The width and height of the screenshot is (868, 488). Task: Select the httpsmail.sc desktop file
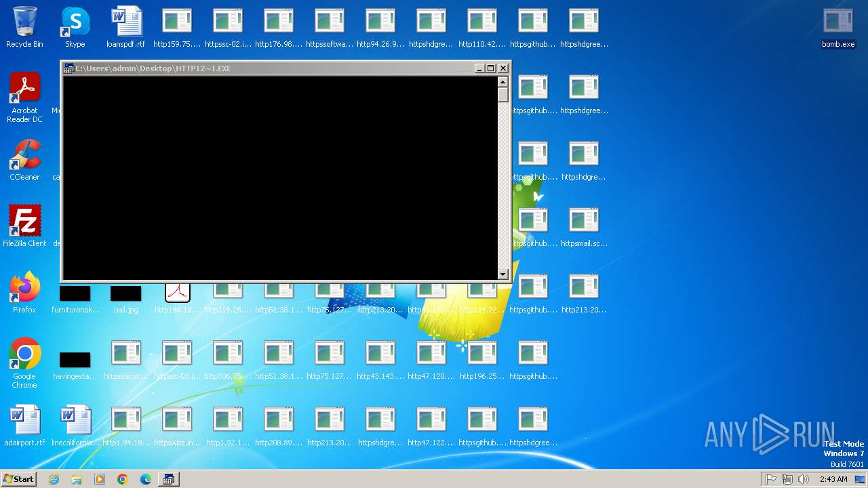tap(584, 226)
